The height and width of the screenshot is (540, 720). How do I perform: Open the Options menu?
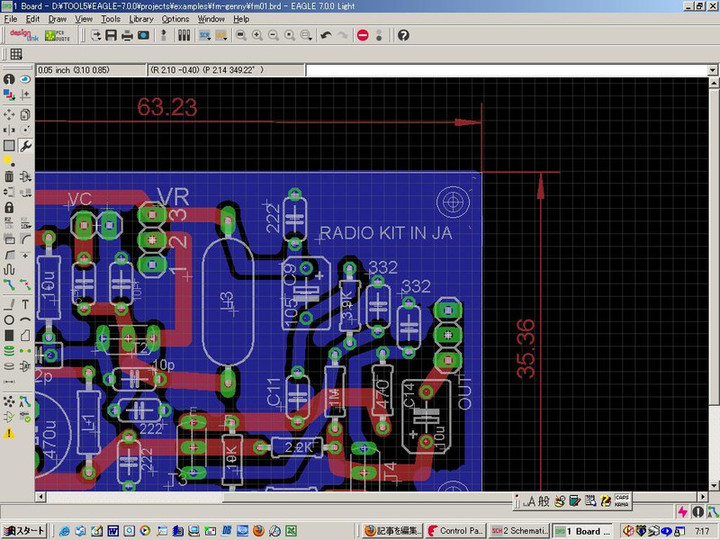pos(175,19)
